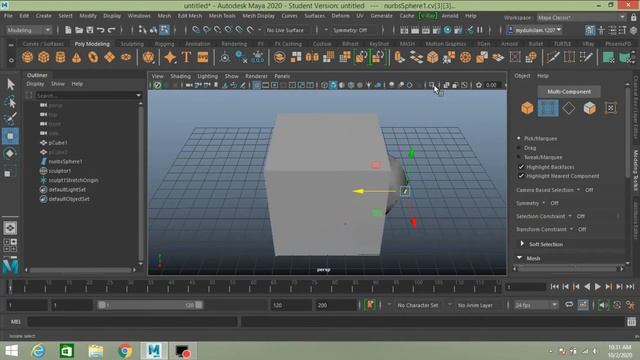Screen dimensions: 640x360
Task: Switch to four-view layout icon
Action: (x=10, y=245)
